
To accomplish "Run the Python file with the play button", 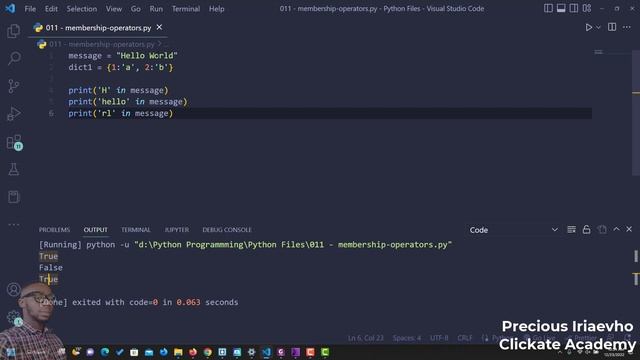I will [x=588, y=27].
